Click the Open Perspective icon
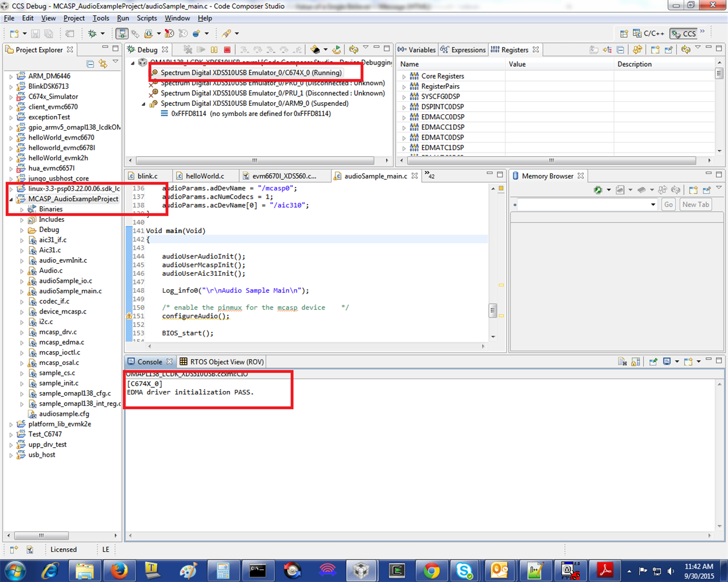728x582 pixels. (x=624, y=34)
